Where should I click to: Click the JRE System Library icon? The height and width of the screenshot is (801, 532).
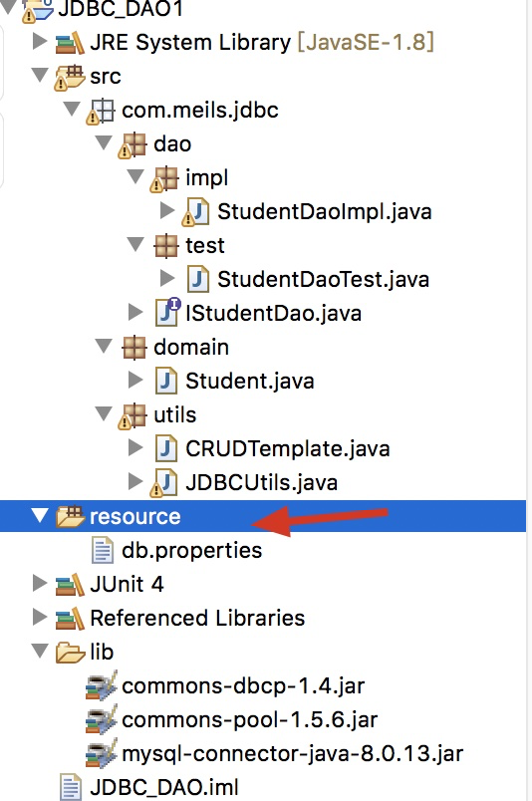click(70, 43)
